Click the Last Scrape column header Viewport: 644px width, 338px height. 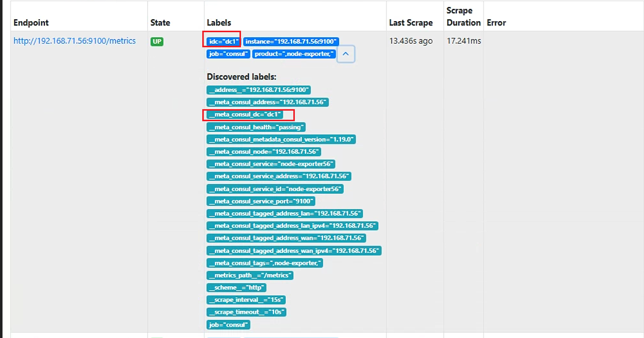coord(411,23)
